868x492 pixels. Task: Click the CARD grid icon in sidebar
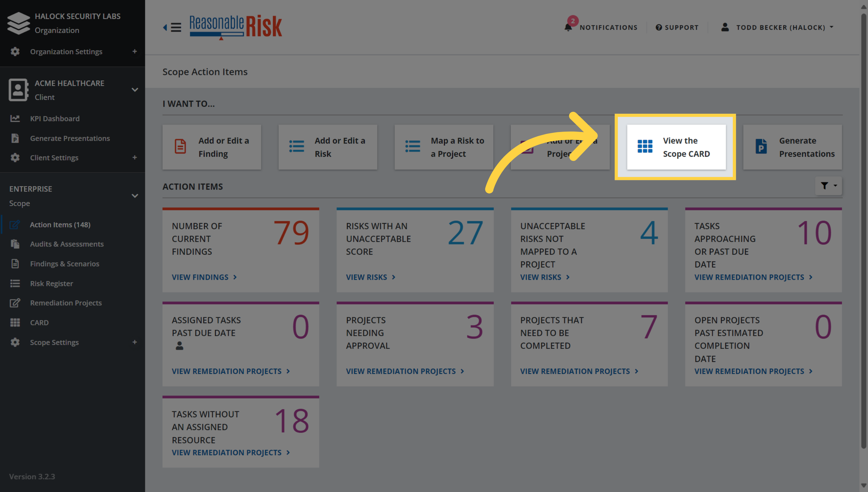click(x=15, y=322)
